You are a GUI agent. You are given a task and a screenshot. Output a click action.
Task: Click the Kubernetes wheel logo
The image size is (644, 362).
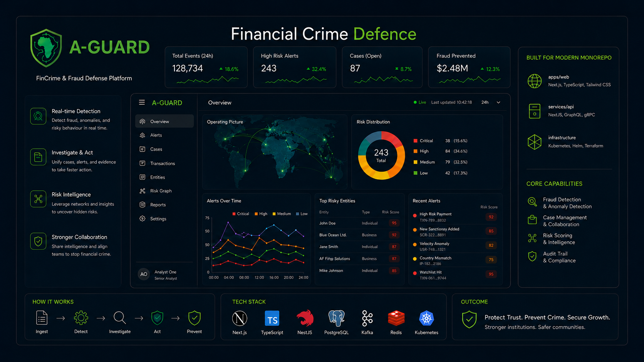[x=426, y=318]
